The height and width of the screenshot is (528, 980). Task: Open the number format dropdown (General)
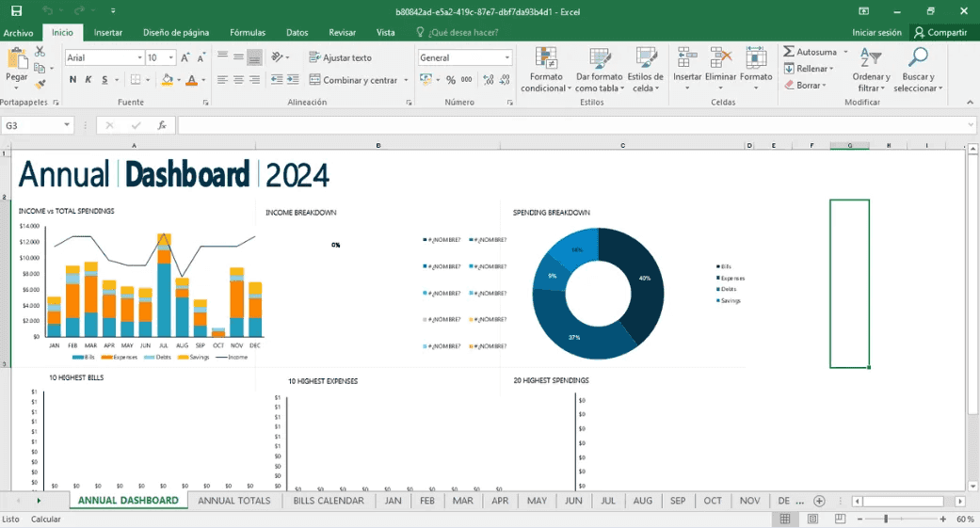(x=506, y=57)
